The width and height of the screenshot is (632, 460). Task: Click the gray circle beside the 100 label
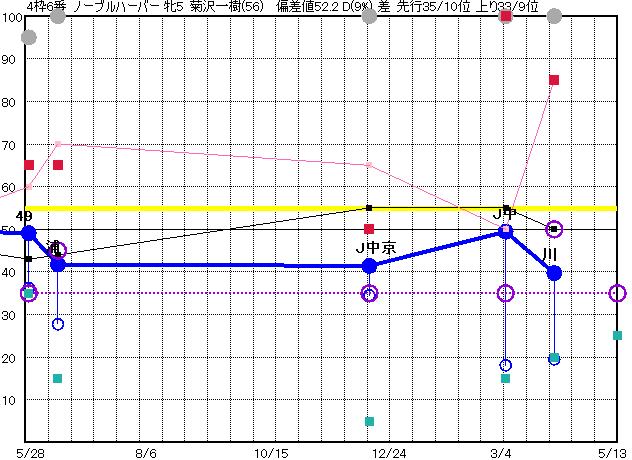coord(29,37)
